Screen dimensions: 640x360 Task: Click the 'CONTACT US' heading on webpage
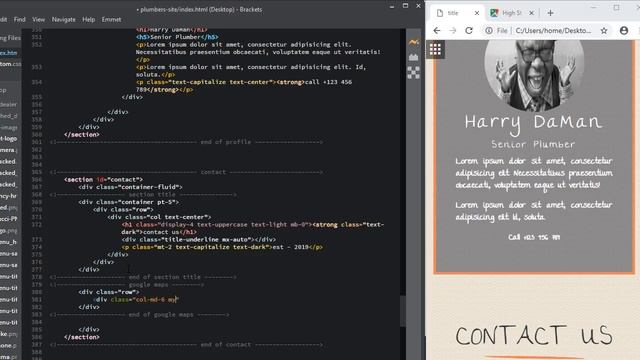[x=534, y=336]
